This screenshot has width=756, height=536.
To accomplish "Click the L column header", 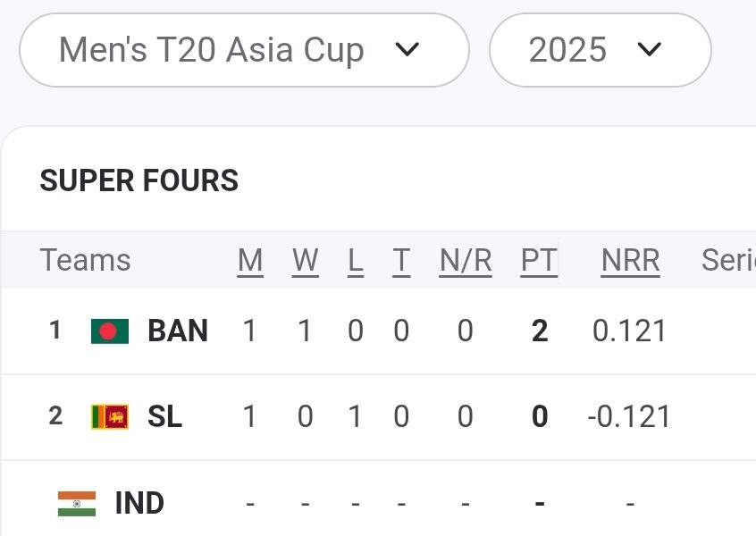I will 356,261.
